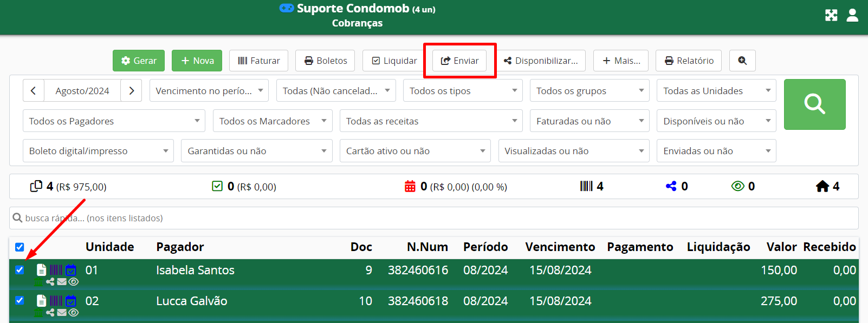Click the red calendar overdue summary icon

pos(410,186)
